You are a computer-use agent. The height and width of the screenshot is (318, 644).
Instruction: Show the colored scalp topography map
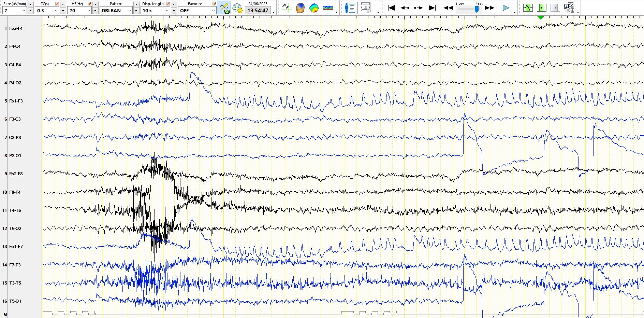pyautogui.click(x=314, y=8)
